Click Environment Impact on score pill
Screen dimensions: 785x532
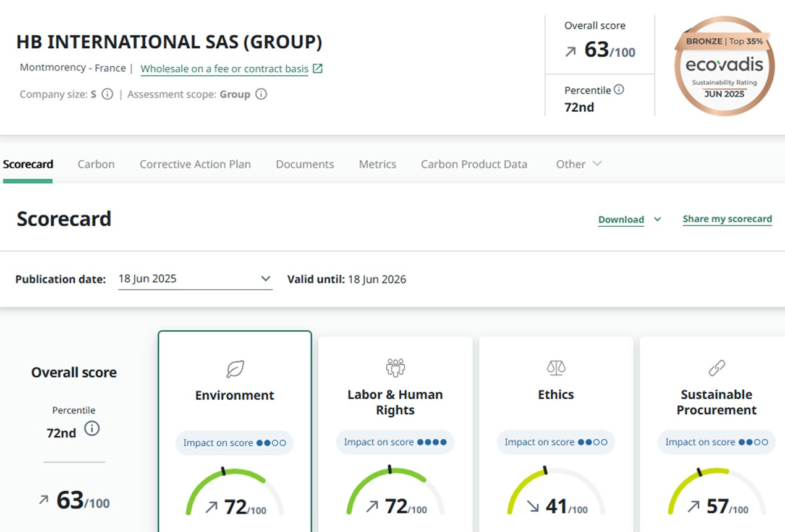(235, 443)
